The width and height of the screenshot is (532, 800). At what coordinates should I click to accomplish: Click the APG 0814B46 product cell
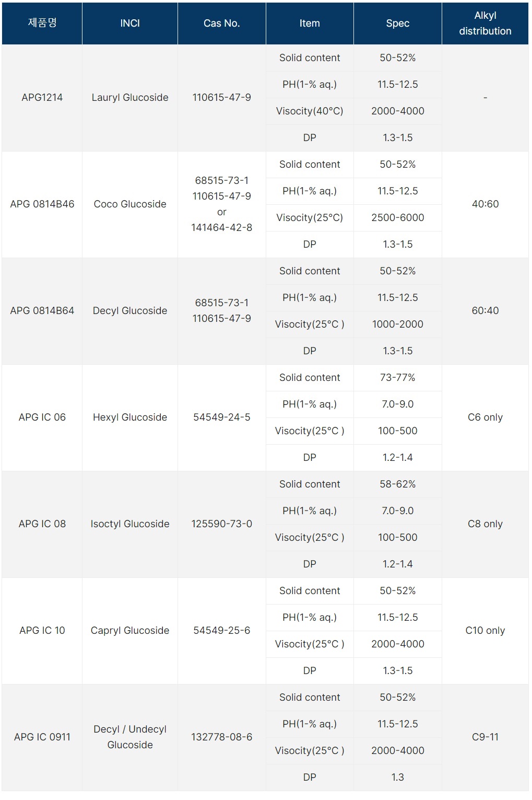[x=42, y=204]
